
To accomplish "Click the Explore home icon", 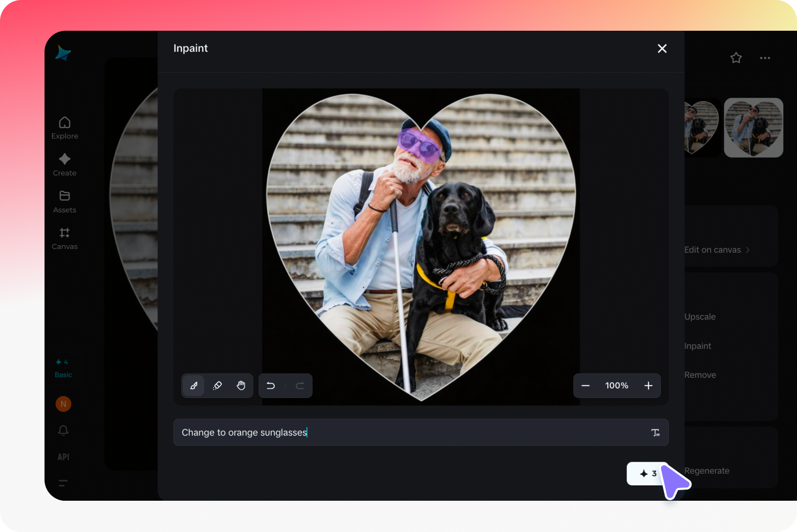I will 64,122.
